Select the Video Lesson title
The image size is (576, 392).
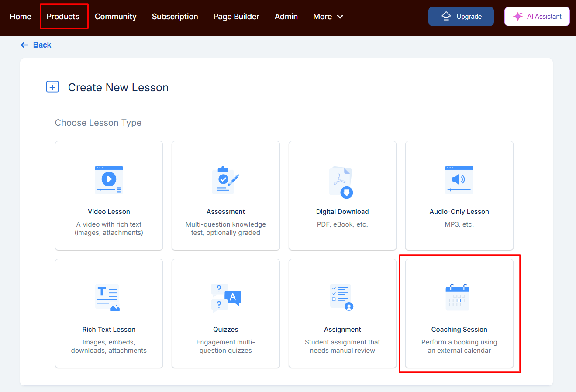point(109,212)
